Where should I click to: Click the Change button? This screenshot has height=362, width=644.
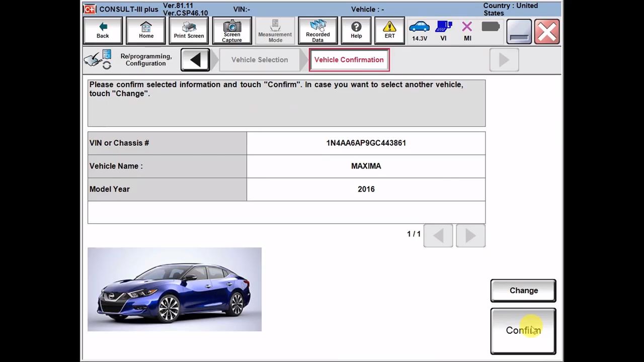523,291
